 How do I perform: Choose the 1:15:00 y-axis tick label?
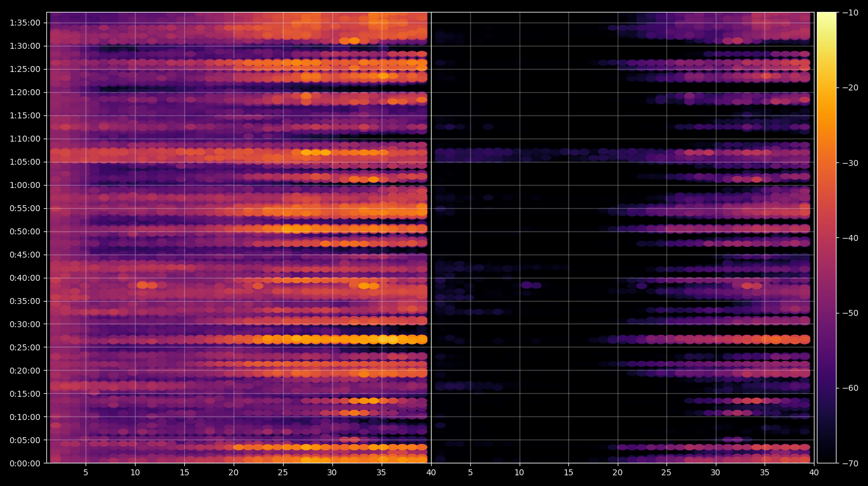[25, 115]
